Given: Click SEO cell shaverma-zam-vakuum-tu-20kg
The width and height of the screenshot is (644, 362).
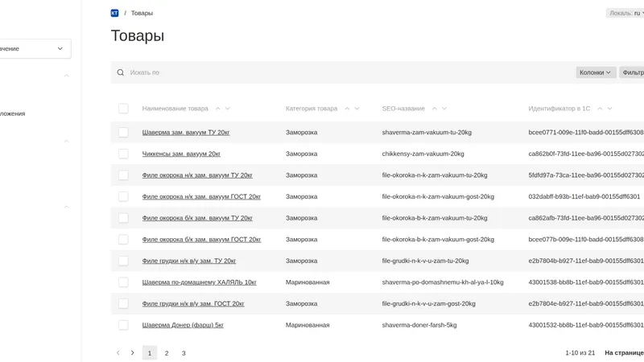Looking at the screenshot, I should click(x=427, y=132).
